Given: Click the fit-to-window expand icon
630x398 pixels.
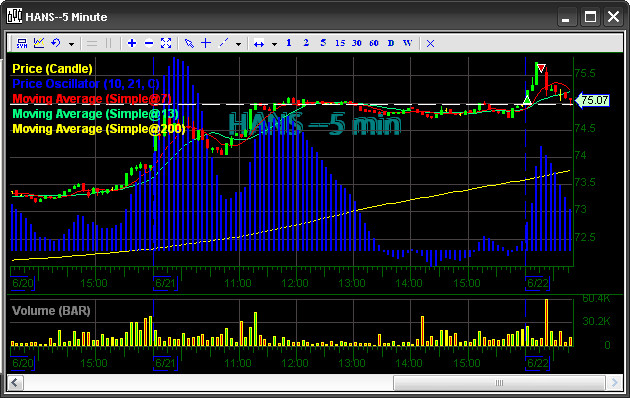Looking at the screenshot, I should [166, 43].
